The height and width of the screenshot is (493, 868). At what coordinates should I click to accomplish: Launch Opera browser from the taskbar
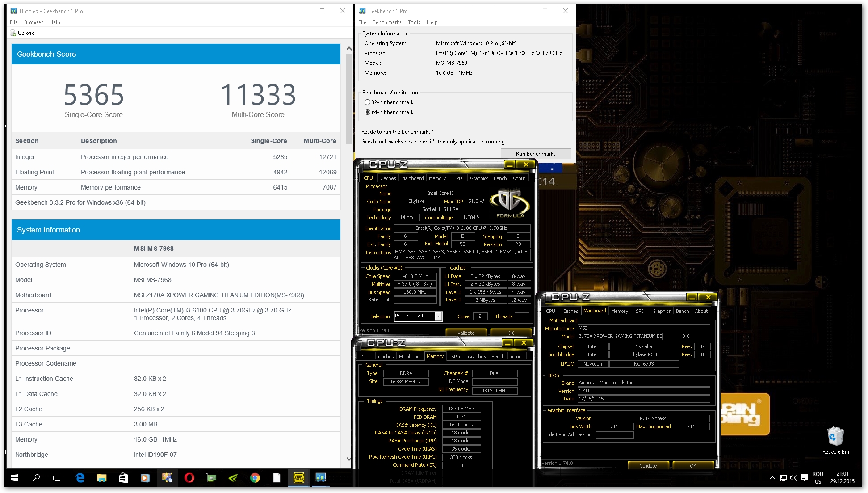pos(189,478)
